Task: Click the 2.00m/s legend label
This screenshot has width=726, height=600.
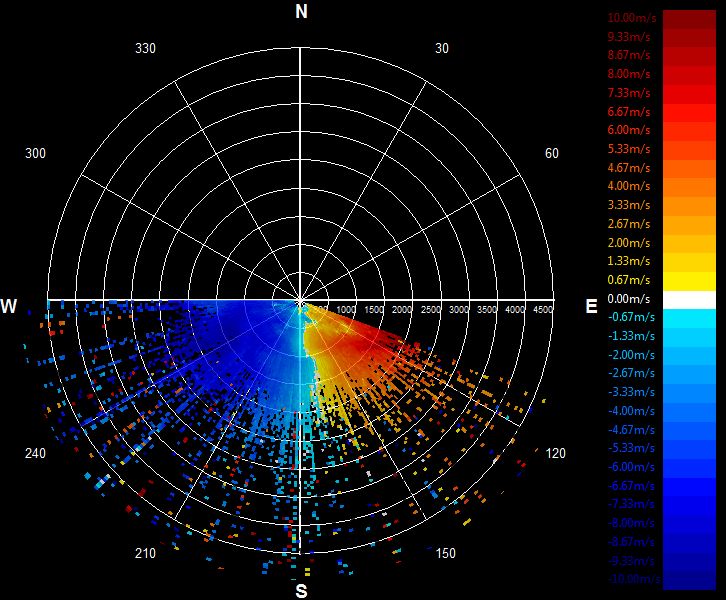Action: (629, 243)
